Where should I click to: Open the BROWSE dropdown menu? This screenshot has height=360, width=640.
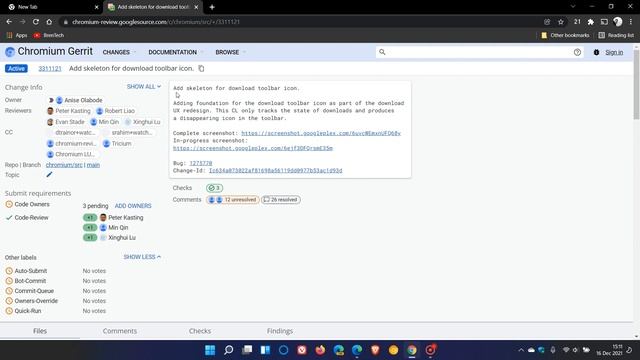[x=230, y=52]
